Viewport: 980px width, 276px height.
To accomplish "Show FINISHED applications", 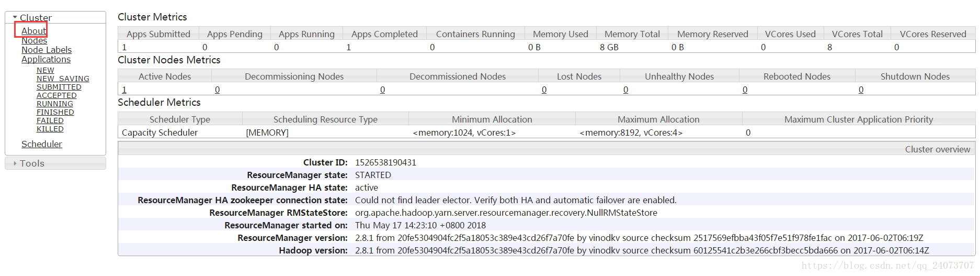I will pos(55,112).
